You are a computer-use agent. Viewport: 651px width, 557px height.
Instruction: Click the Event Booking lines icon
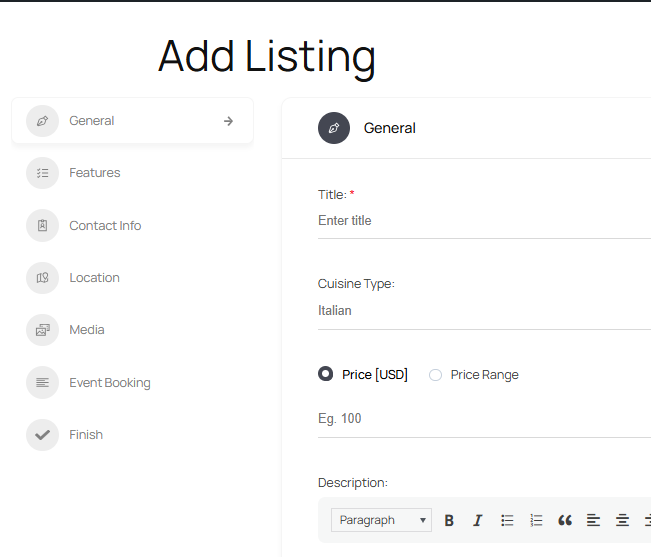click(x=42, y=383)
